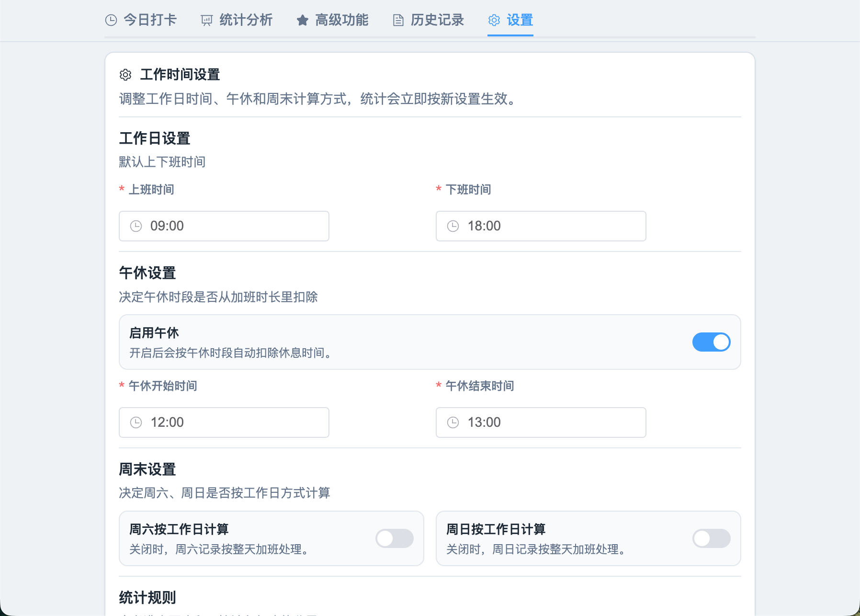Open the 历史记录 tab

coord(437,20)
